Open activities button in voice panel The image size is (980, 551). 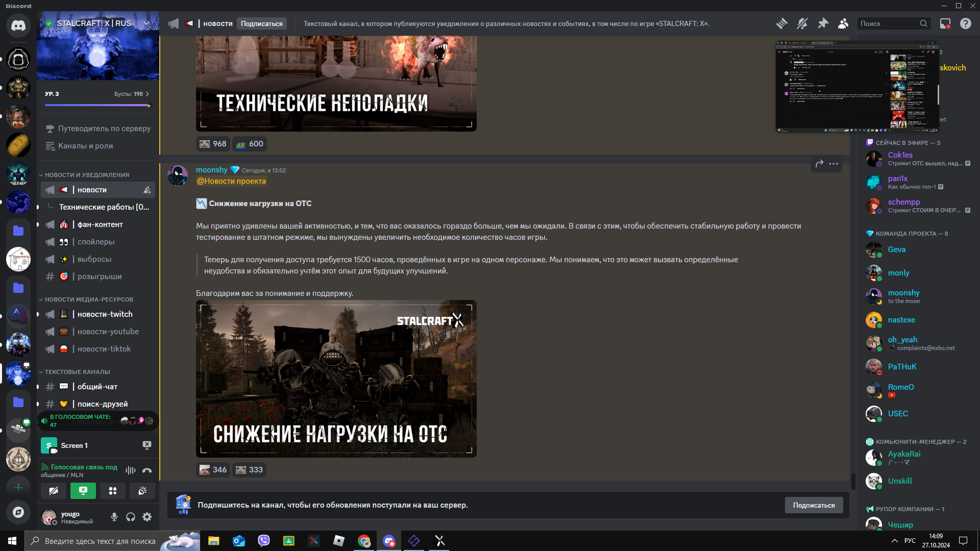pyautogui.click(x=113, y=491)
